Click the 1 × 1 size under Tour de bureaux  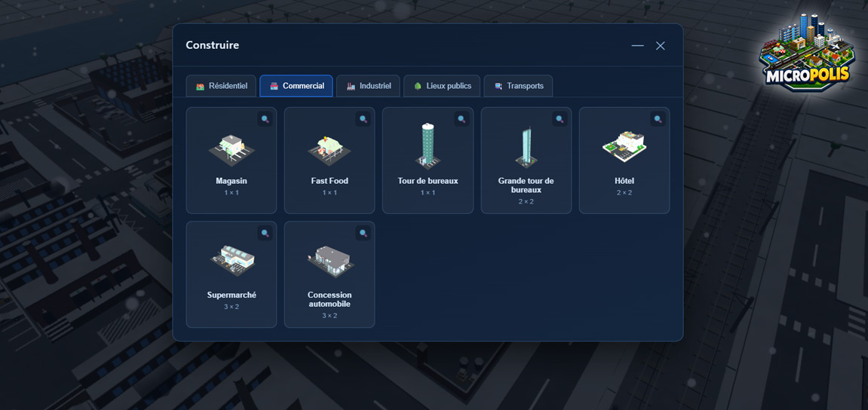pos(428,192)
